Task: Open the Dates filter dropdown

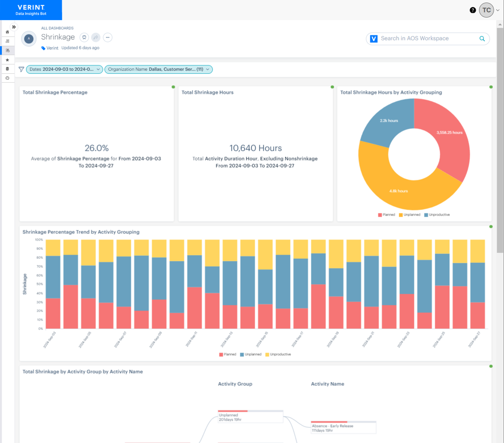Action: [64, 69]
